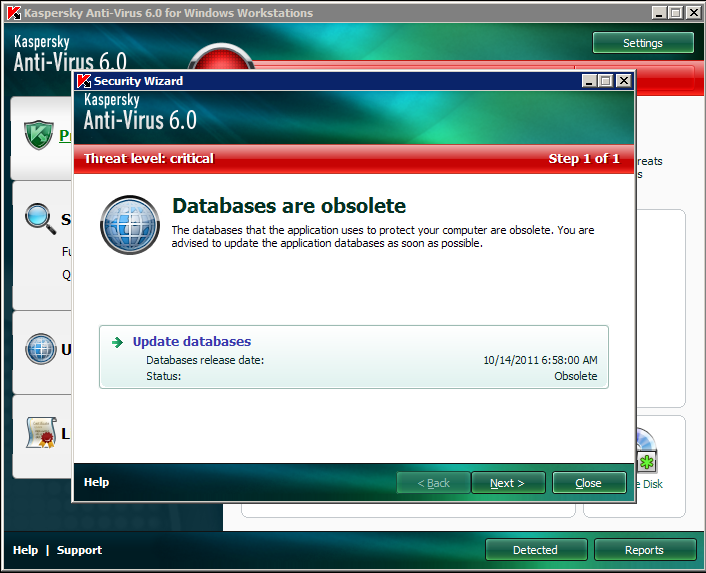This screenshot has height=573, width=706.
Task: Open Help in the Security Wizard footer
Action: 96,482
